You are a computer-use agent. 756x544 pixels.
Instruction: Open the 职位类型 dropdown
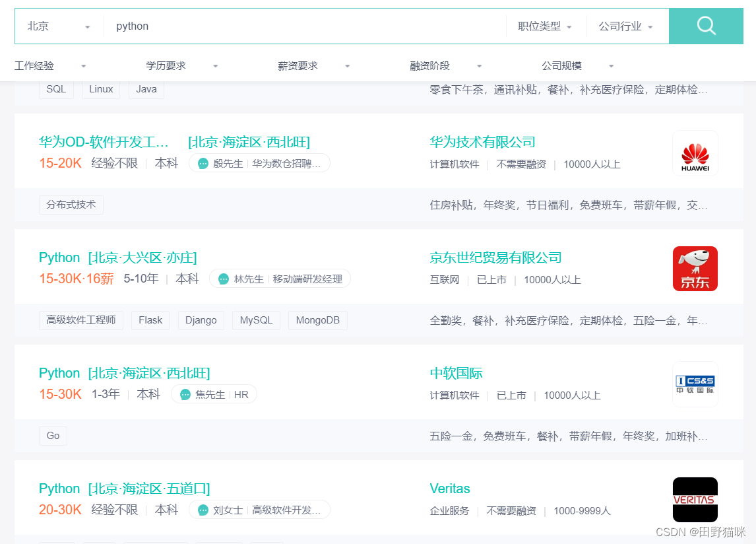(x=545, y=26)
